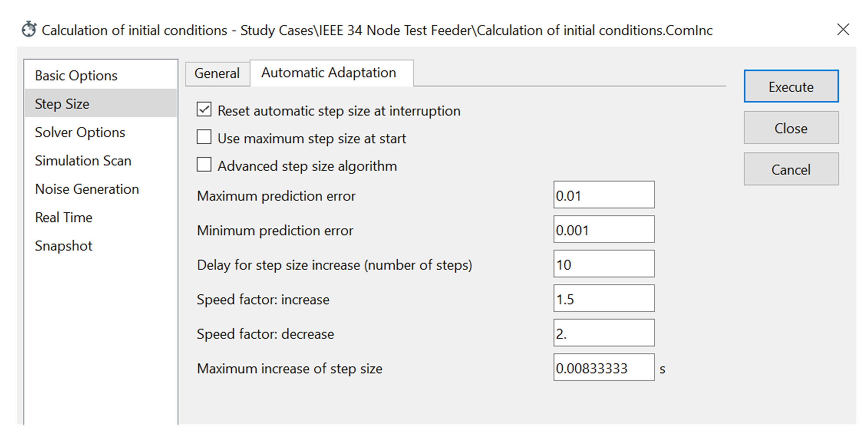Click the stopwatch icon in title bar
This screenshot has width=868, height=438.
29,30
